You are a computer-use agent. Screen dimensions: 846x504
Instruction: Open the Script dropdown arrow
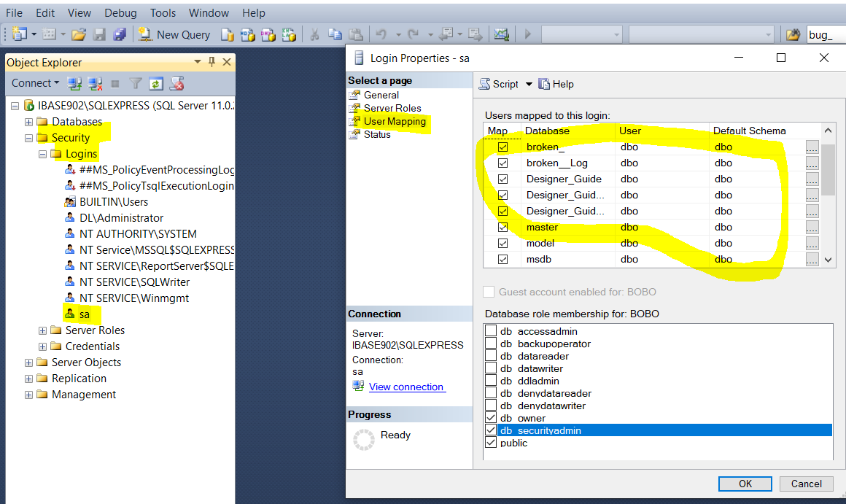(529, 84)
